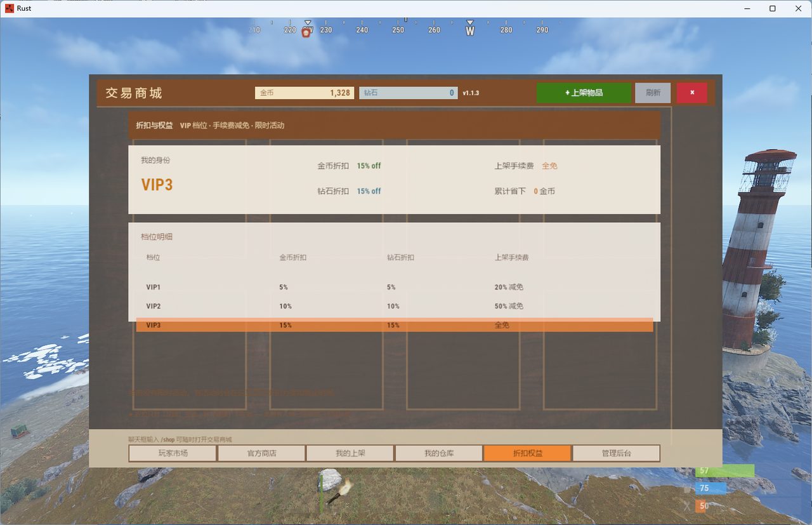Select the 折扣权益 tab
Screen dimensions: 812x525
tap(528, 453)
